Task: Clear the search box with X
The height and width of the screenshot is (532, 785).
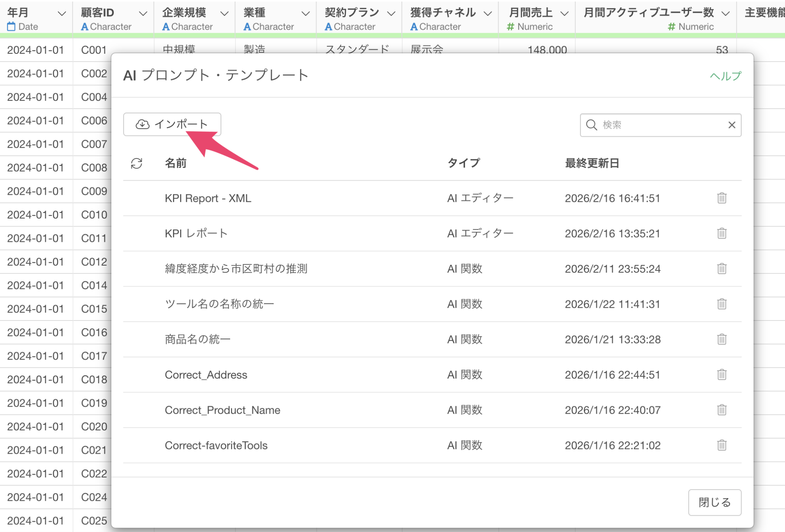Action: [x=732, y=125]
